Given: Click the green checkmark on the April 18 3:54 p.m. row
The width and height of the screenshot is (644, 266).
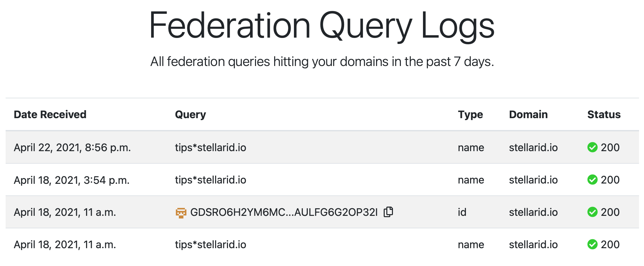Looking at the screenshot, I should (593, 180).
